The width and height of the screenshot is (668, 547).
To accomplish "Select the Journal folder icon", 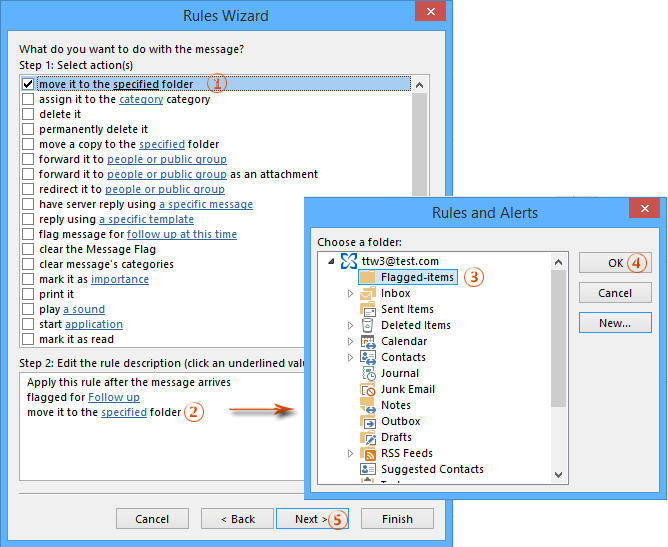I will (368, 373).
